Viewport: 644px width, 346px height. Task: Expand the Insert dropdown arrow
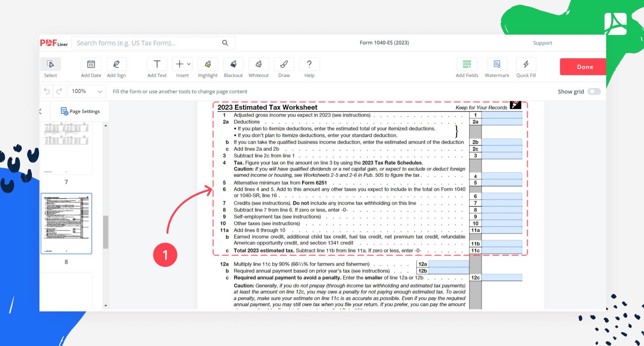(189, 64)
